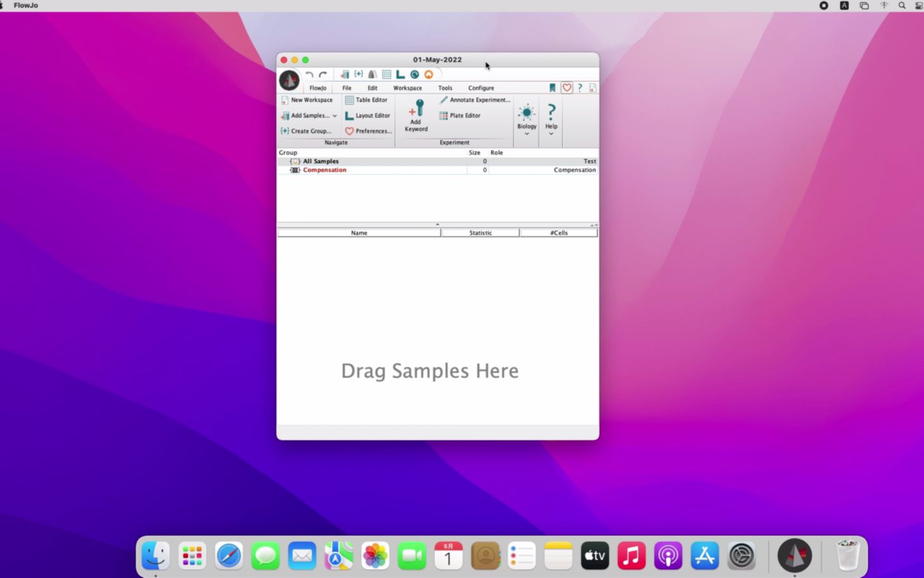Viewport: 924px width, 578px height.
Task: Click the screen recording stop icon in menu bar
Action: click(x=824, y=5)
